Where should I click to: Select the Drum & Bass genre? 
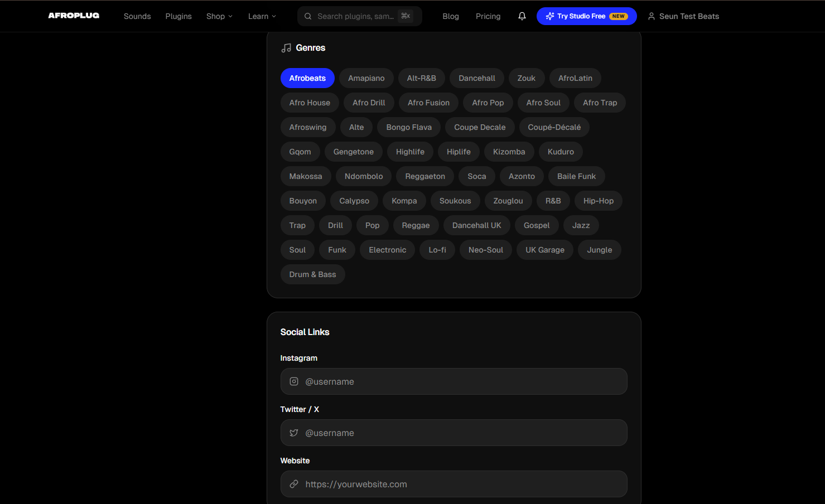tap(312, 274)
